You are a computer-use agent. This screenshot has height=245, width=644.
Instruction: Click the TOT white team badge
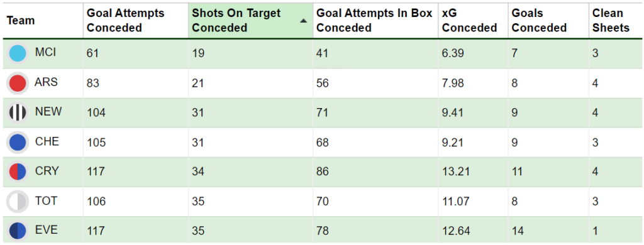tap(18, 202)
